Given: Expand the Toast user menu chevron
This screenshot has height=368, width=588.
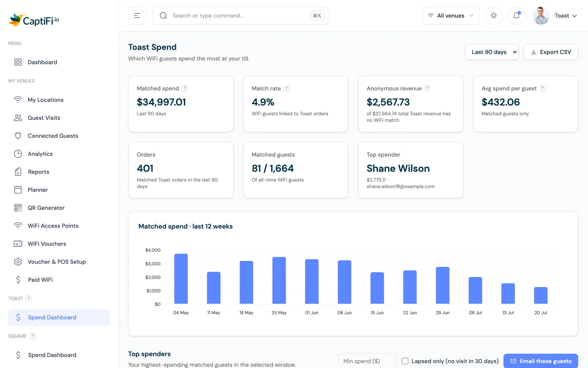Looking at the screenshot, I should click(x=574, y=16).
